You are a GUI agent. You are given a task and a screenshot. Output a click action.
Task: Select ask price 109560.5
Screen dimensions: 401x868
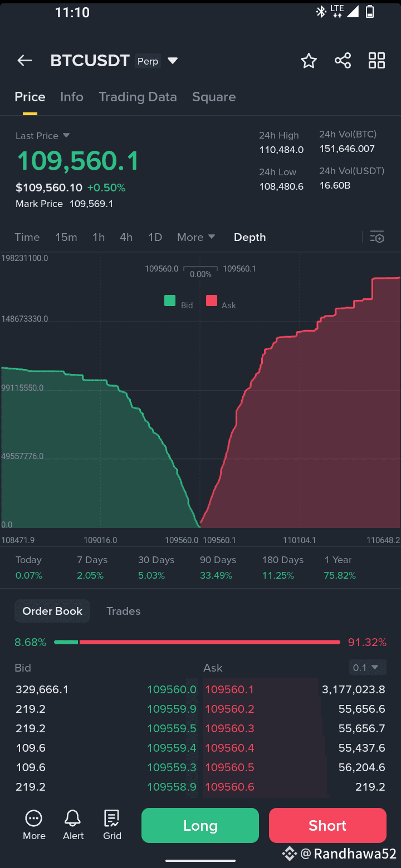click(x=229, y=768)
